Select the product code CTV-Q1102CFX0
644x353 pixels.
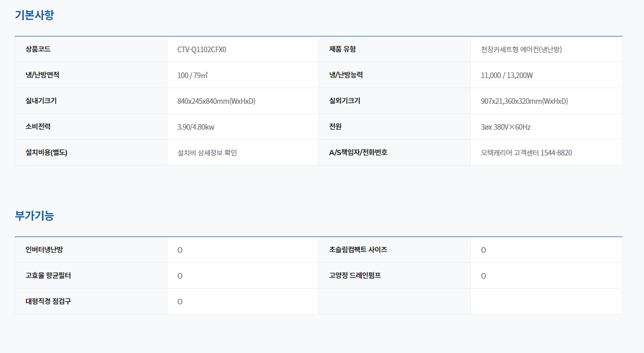202,50
